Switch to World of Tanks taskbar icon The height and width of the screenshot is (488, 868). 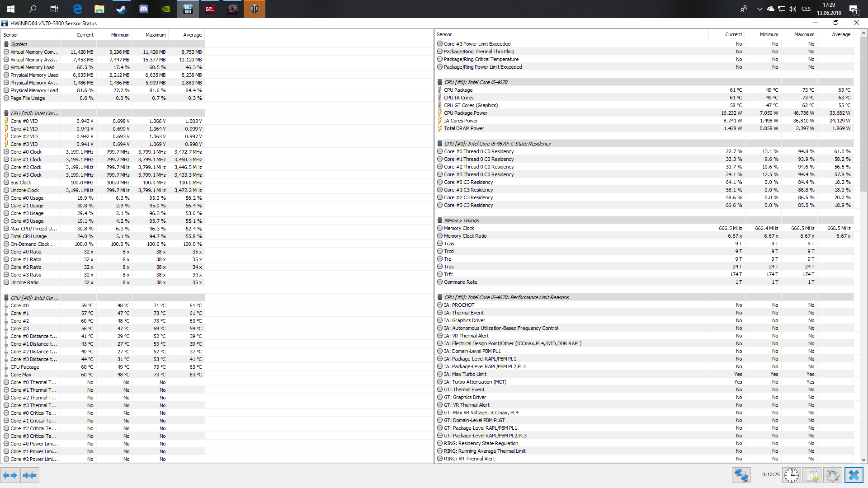tap(255, 9)
